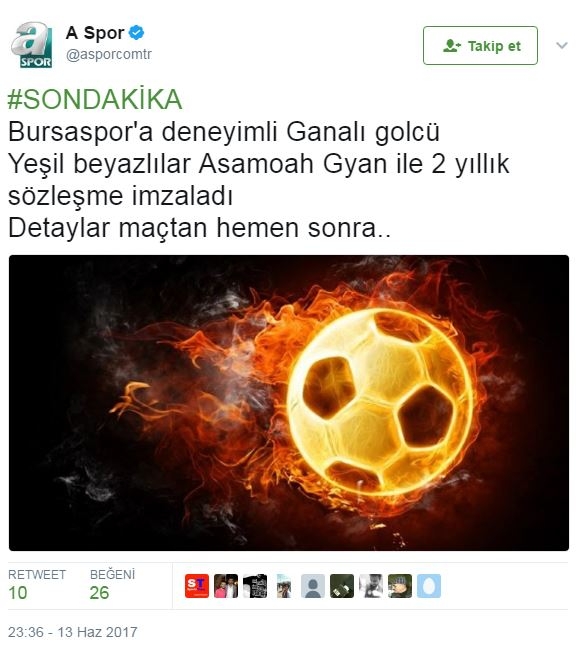The width and height of the screenshot is (578, 654).
Task: Open the red ST liker avatar
Action: 197,586
